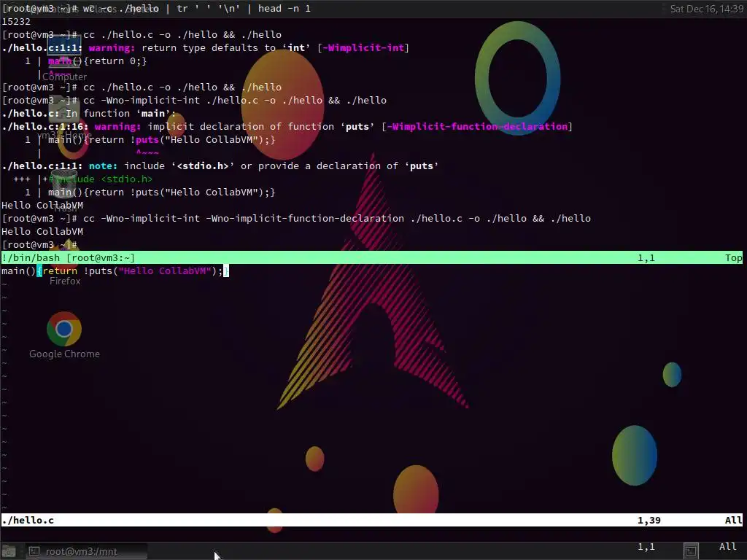Viewport: 747px width, 560px height.
Task: Click the <stdio.h> include suggestion line
Action: tap(83, 179)
